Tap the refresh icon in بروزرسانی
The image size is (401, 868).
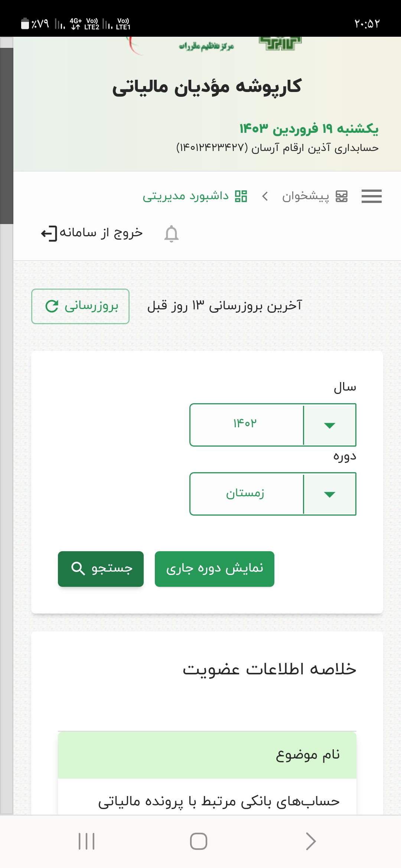[52, 306]
